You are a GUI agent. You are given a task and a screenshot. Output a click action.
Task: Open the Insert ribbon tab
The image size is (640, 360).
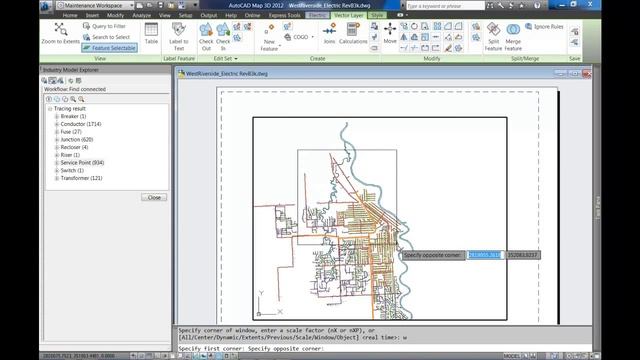pyautogui.click(x=92, y=15)
